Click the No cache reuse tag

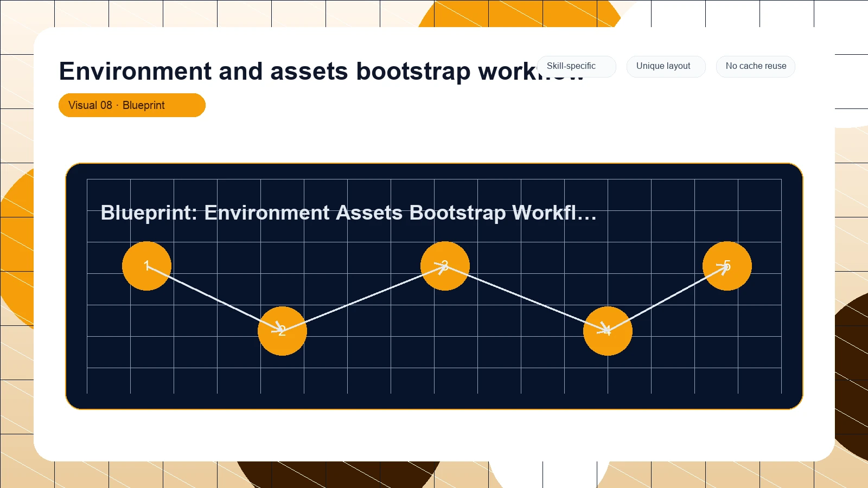(x=755, y=66)
